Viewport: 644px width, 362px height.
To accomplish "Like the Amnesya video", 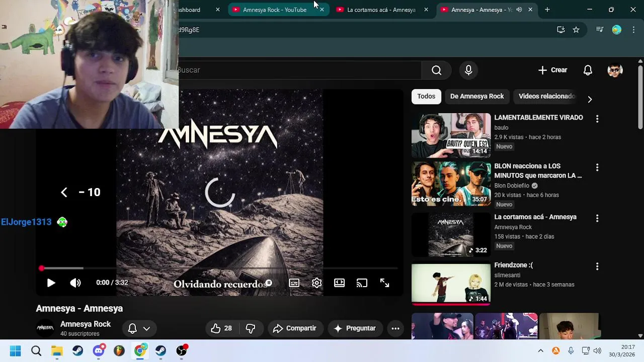I will 221,328.
